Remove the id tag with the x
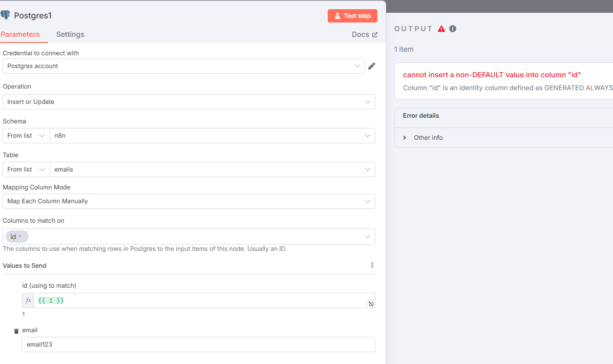613x364 pixels. (20, 236)
